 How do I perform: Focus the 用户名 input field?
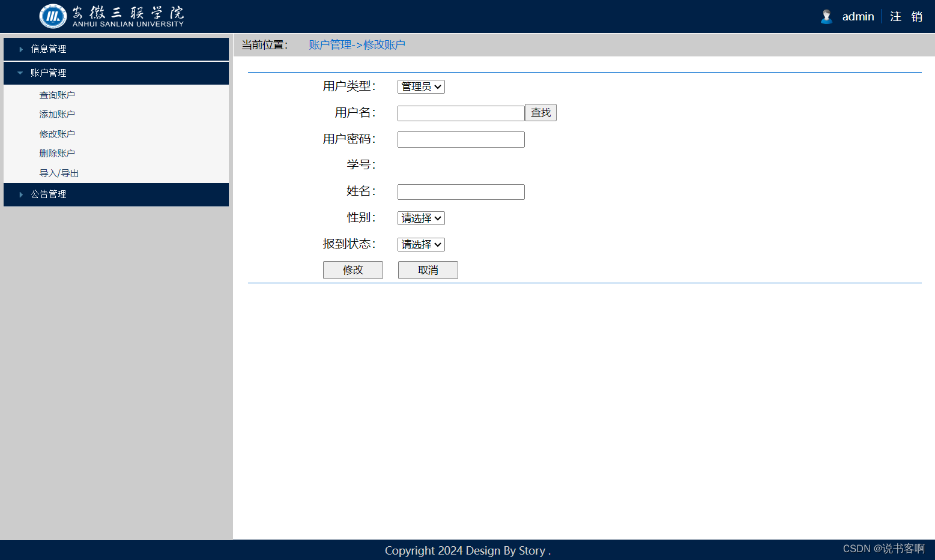click(x=461, y=113)
